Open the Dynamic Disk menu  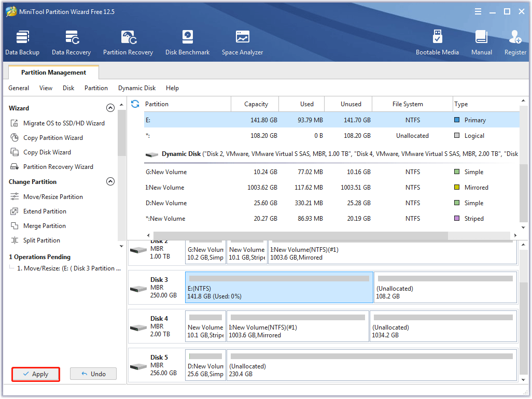tap(137, 88)
